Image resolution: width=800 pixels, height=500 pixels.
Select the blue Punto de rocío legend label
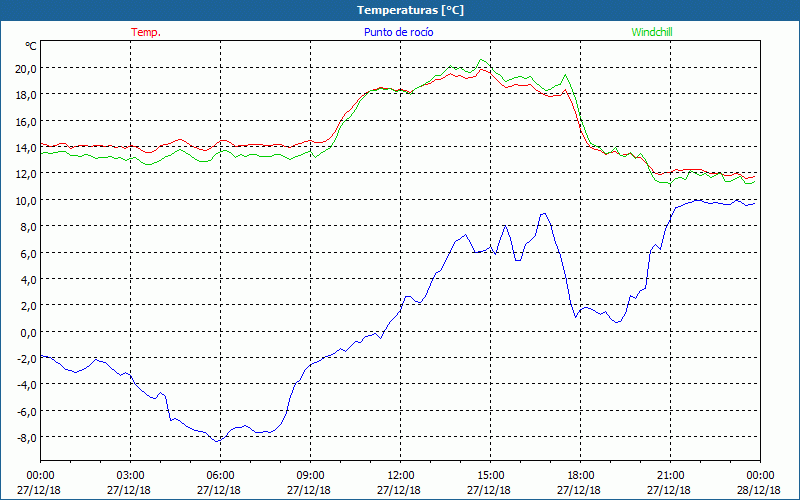point(398,32)
